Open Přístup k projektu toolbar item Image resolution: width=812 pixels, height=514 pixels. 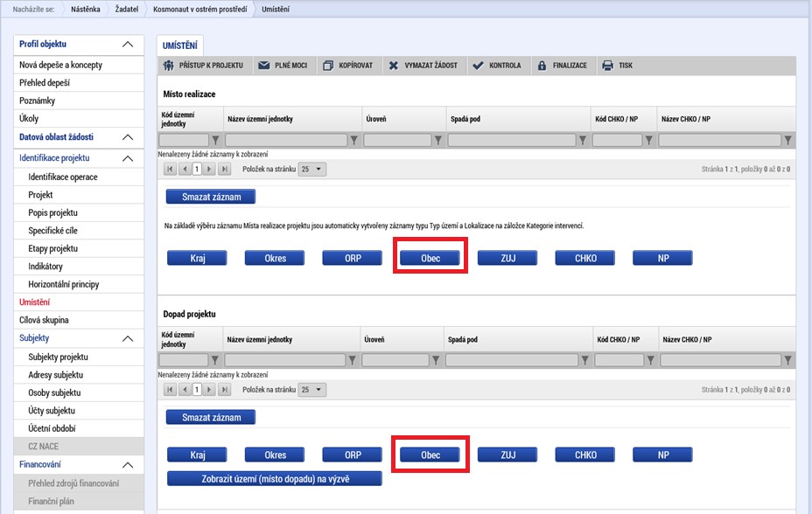click(204, 66)
